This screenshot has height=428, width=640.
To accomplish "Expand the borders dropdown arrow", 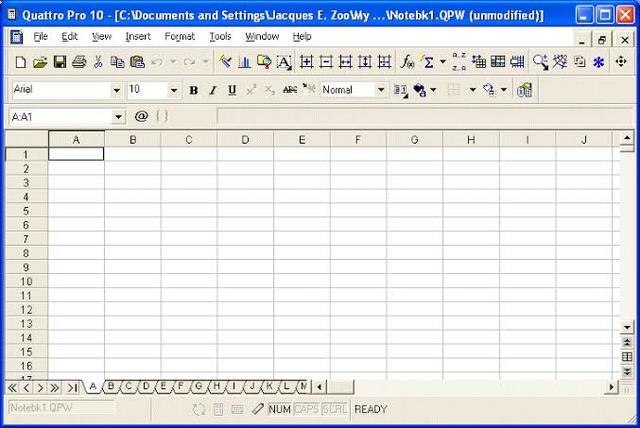I will pyautogui.click(x=473, y=90).
